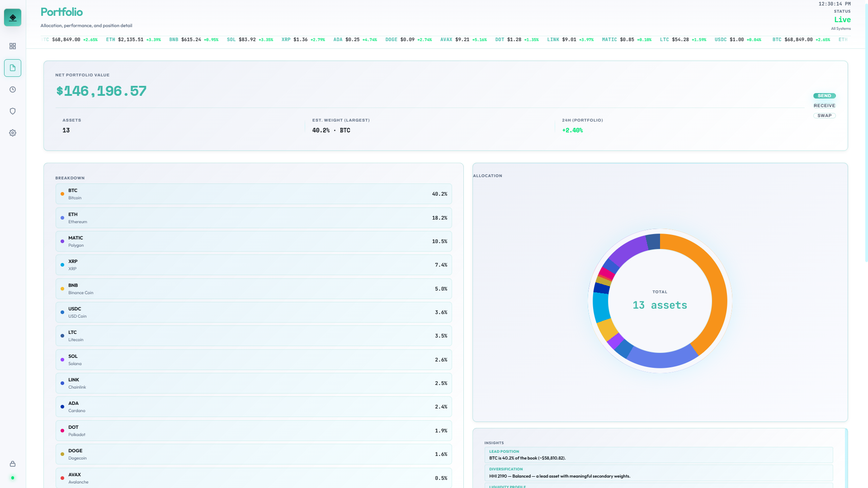The width and height of the screenshot is (868, 488).
Task: Open settings via the gear icon
Action: pyautogui.click(x=13, y=132)
